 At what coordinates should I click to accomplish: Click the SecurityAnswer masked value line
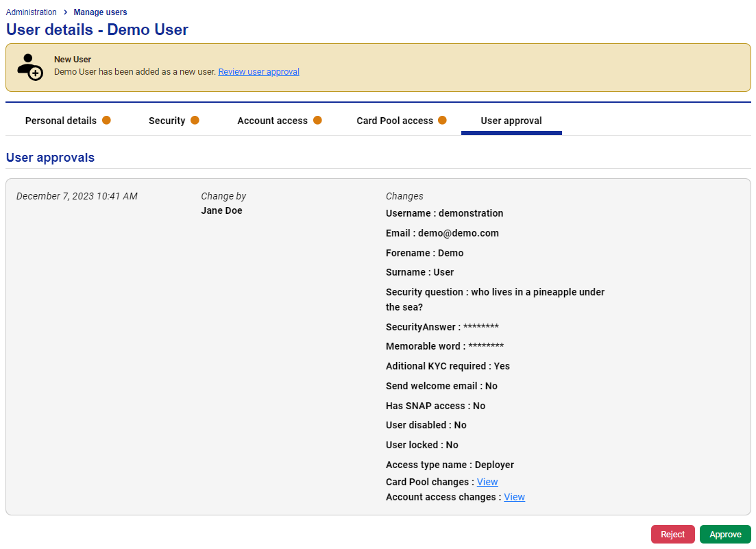(x=442, y=327)
